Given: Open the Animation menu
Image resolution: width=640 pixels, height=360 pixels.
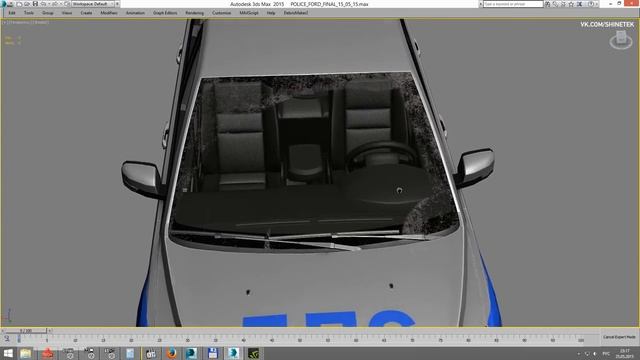Looking at the screenshot, I should pos(135,13).
